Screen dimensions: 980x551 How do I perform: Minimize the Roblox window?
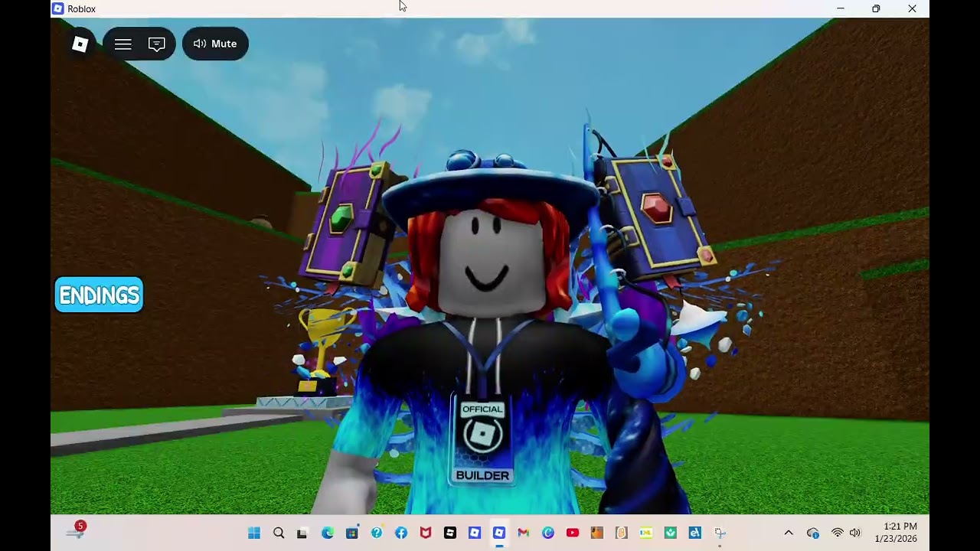(841, 8)
